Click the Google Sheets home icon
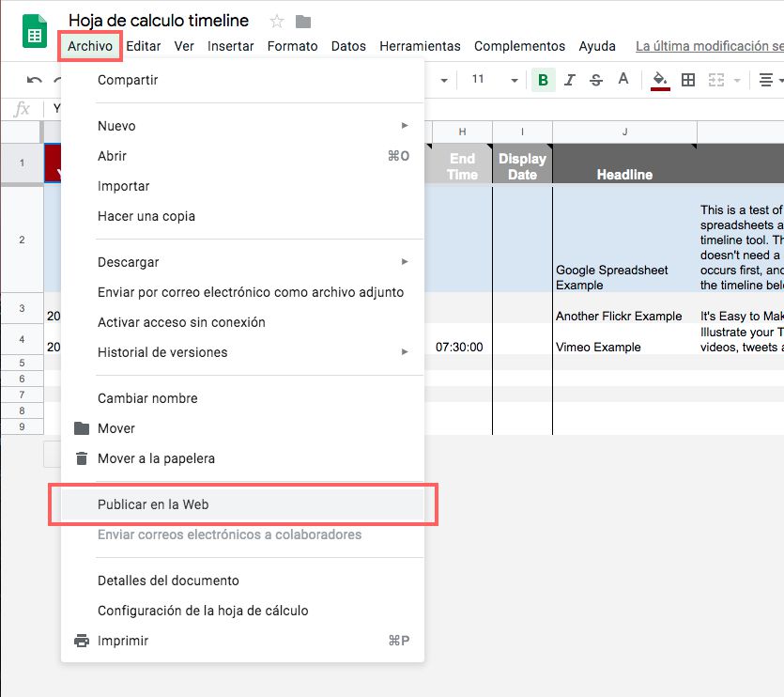This screenshot has height=697, width=784. click(x=35, y=32)
